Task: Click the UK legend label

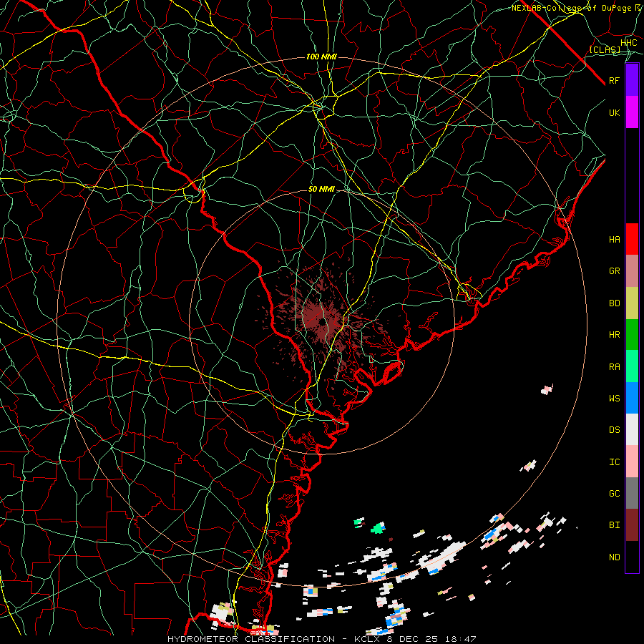Action: [x=614, y=112]
